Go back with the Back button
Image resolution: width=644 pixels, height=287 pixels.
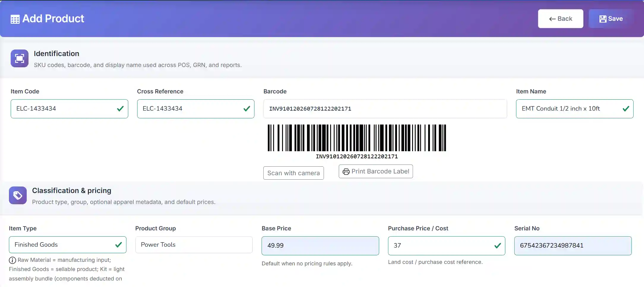point(561,19)
